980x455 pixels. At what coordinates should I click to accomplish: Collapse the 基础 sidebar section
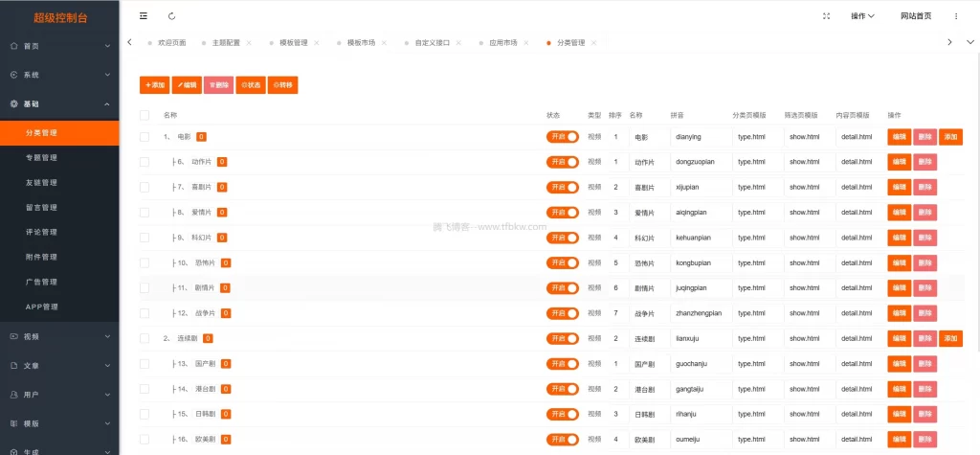59,103
